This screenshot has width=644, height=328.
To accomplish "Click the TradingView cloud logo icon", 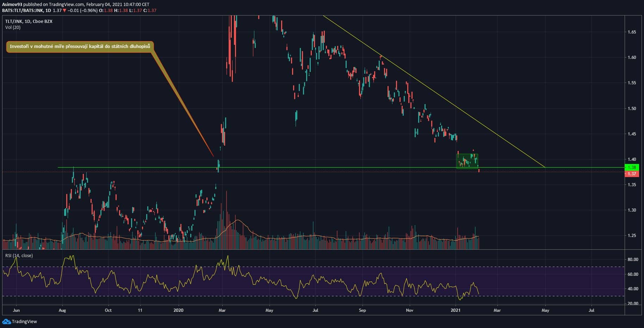I will (x=6, y=321).
